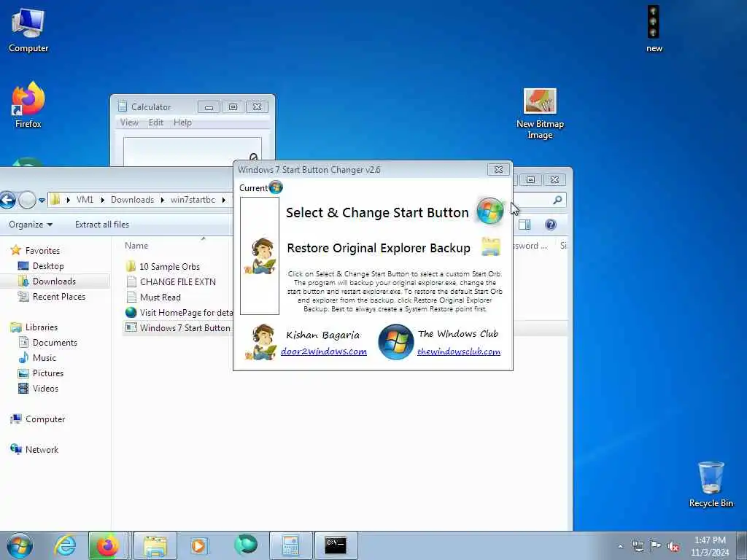Click the Windows Club logo orb

(x=396, y=342)
